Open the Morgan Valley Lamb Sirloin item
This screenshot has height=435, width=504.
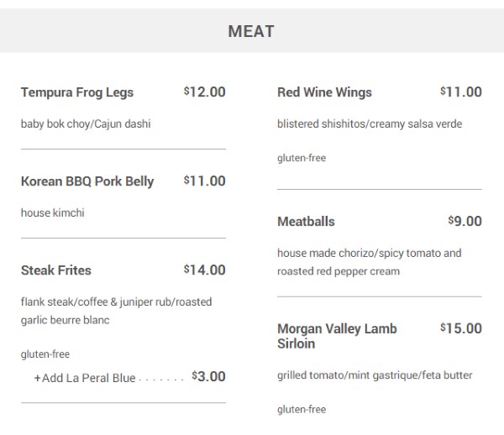(x=337, y=336)
